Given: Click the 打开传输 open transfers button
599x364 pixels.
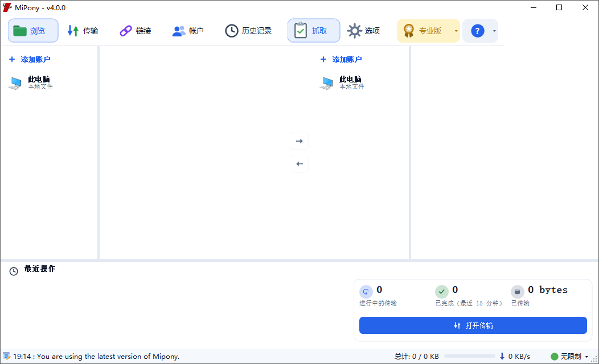Looking at the screenshot, I should pos(473,325).
